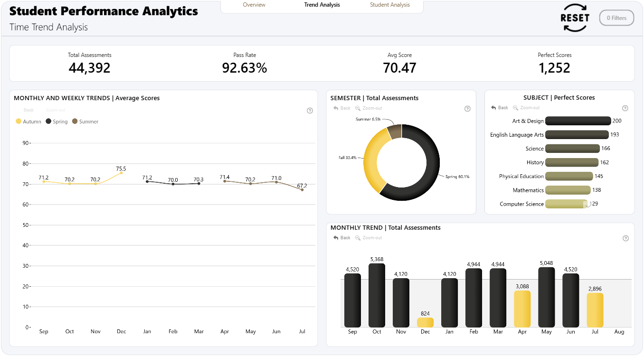
Task: Select the Trend Analysis tab
Action: [322, 5]
